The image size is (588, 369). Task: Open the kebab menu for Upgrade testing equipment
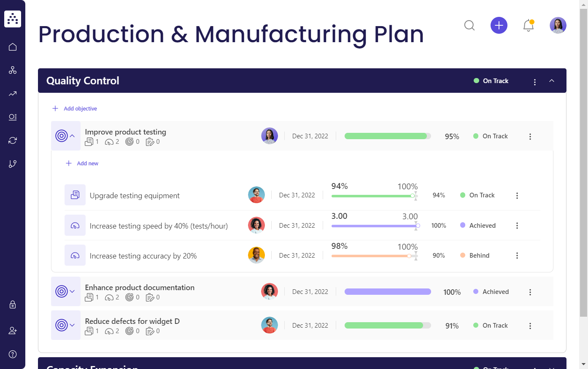517,195
